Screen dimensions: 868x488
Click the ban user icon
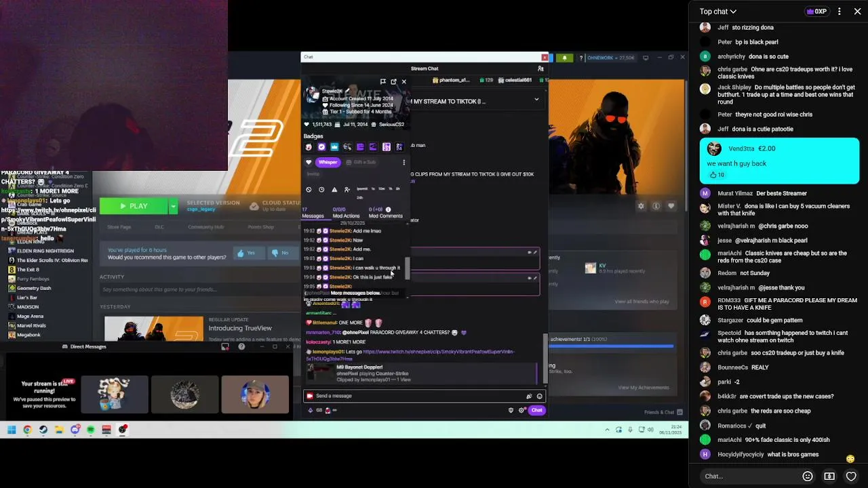309,190
